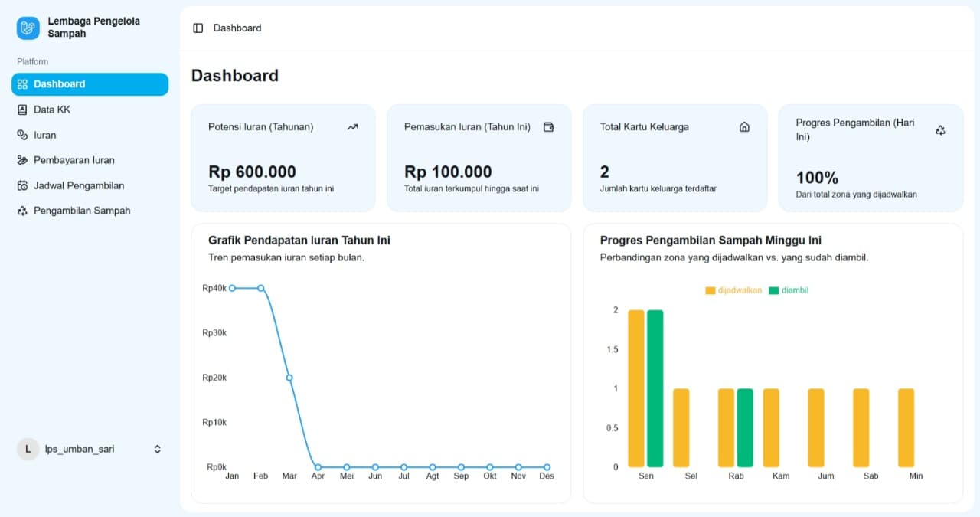980x517 pixels.
Task: Click Dari total zona yang dijadwalkan text
Action: click(856, 195)
